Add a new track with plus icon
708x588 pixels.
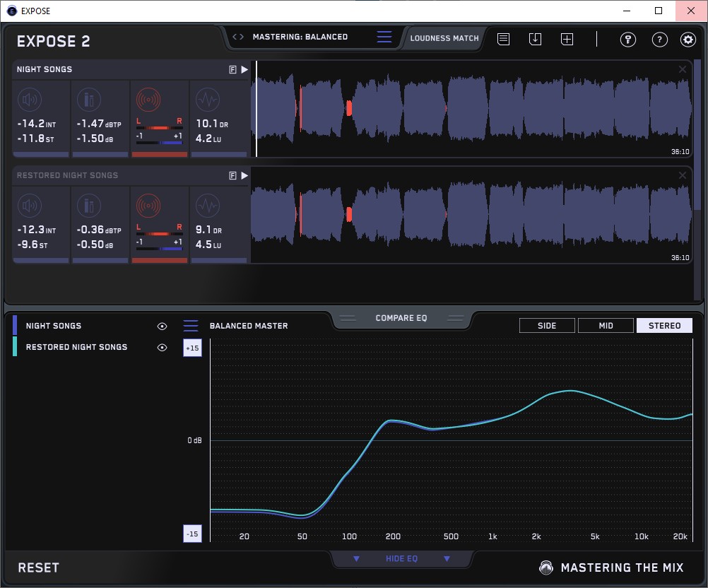(x=567, y=40)
